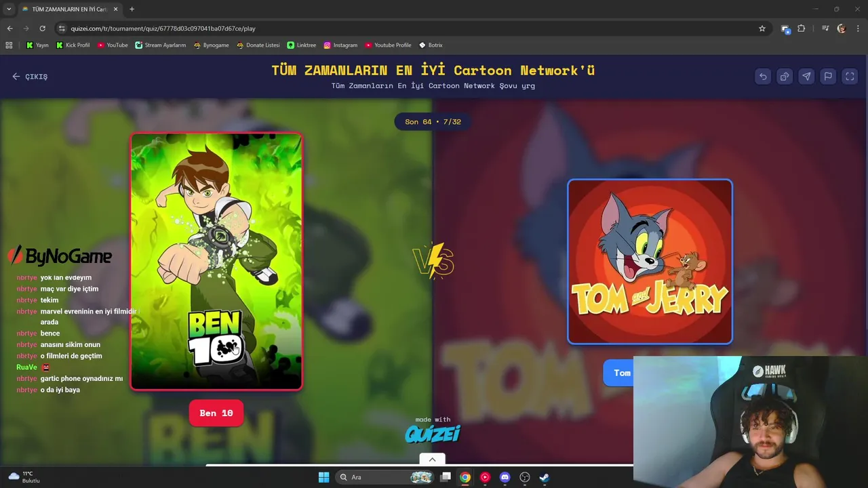This screenshot has width=868, height=488.
Task: Reload the page with refresh icon
Action: [42, 28]
